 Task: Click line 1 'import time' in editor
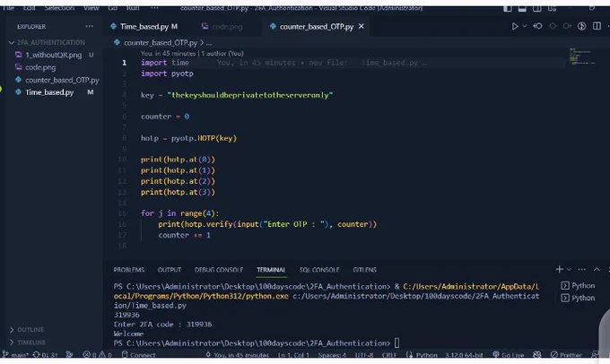(x=164, y=63)
